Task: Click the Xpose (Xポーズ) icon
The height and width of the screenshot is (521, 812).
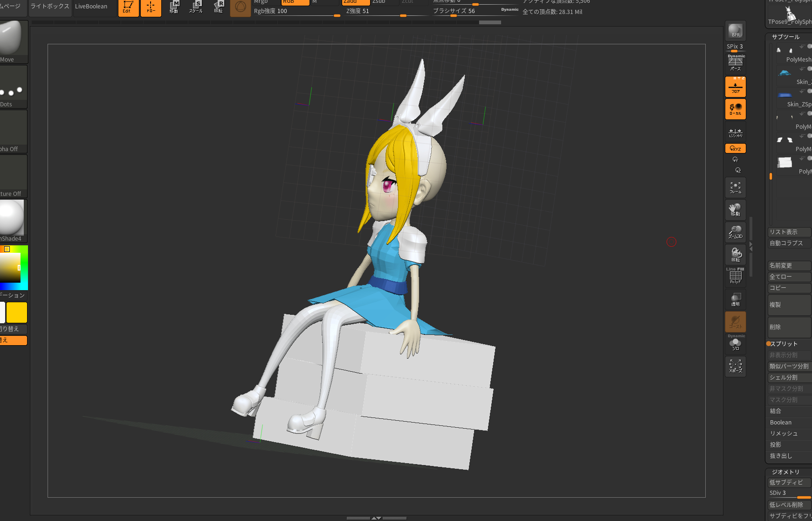Action: (736, 367)
